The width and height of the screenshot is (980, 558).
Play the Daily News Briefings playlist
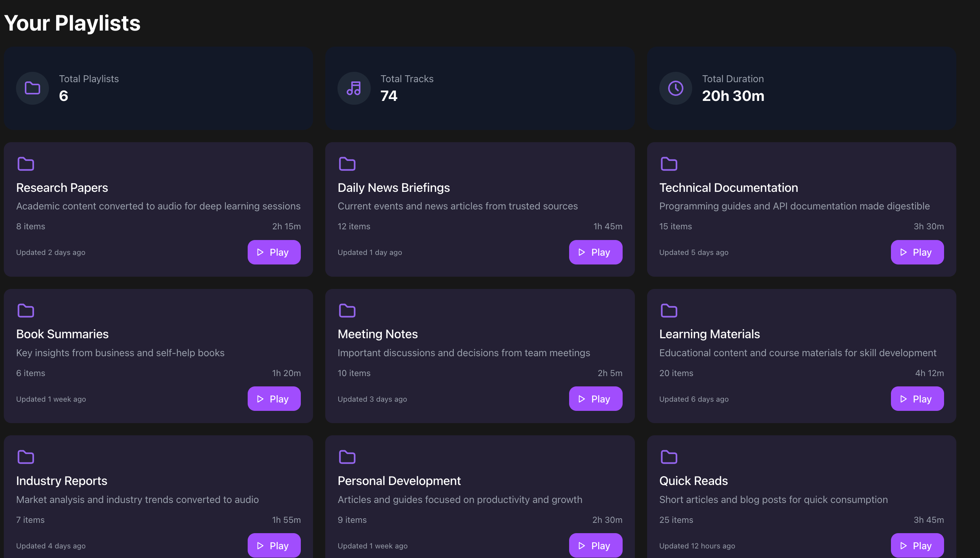tap(595, 252)
